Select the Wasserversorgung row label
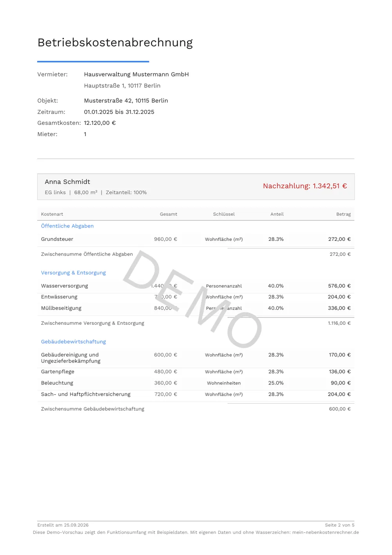Viewport: 392px width, 555px height. coord(65,286)
